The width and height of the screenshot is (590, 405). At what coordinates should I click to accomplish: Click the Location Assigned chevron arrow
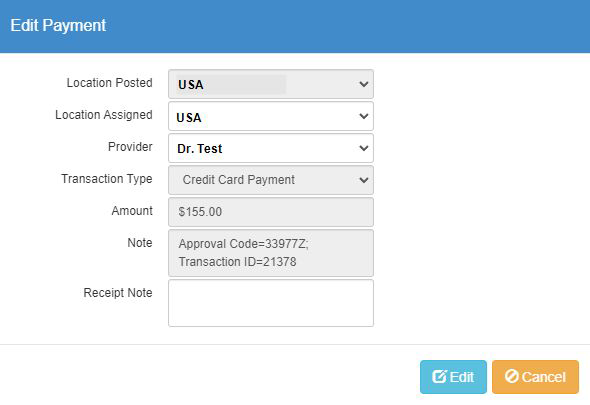coord(363,116)
